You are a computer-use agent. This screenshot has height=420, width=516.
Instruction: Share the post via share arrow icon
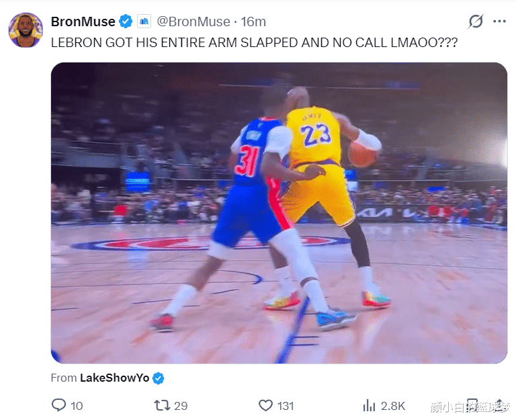point(500,405)
